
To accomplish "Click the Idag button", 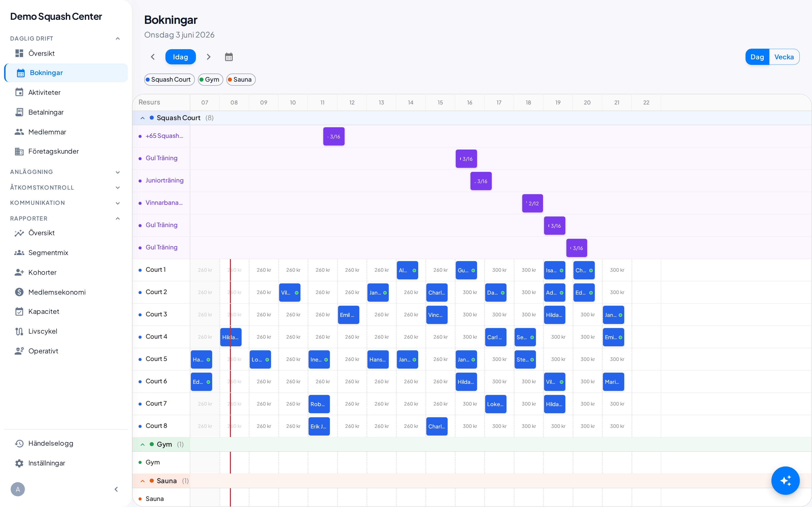I will click(180, 57).
